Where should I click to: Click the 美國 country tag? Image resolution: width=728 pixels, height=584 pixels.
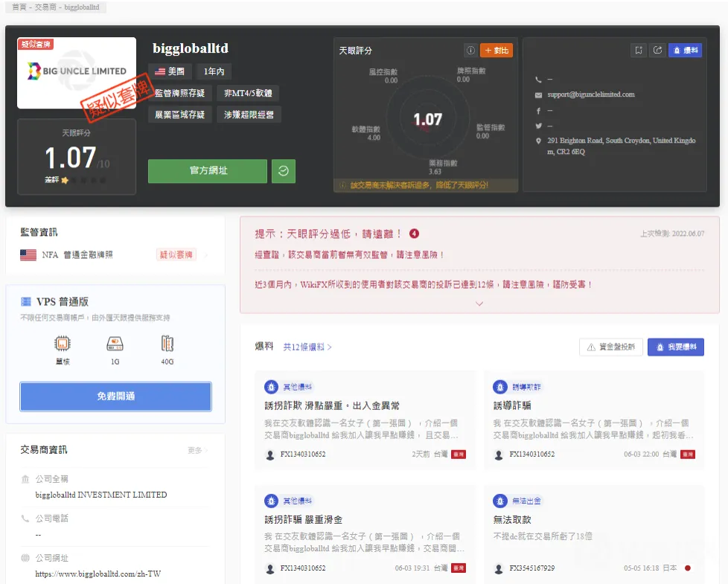point(170,71)
